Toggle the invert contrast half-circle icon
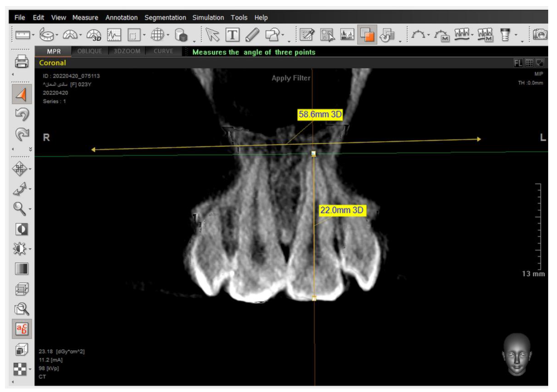 pos(22,229)
